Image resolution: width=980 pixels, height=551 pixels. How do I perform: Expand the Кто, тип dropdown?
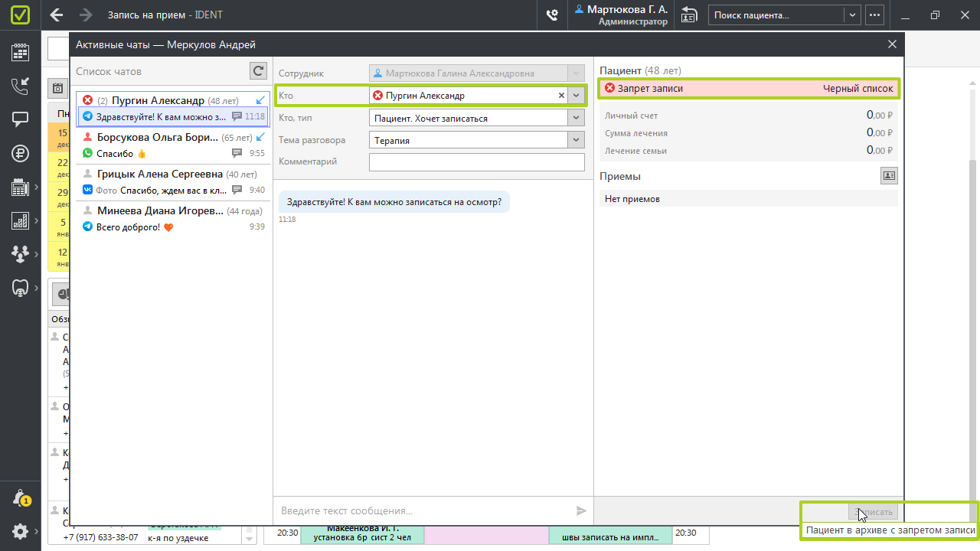[x=577, y=118]
